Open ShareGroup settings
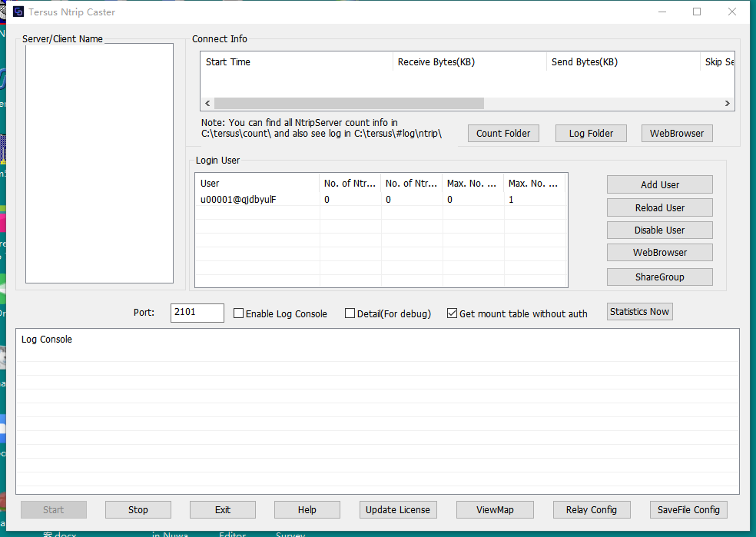 659,277
